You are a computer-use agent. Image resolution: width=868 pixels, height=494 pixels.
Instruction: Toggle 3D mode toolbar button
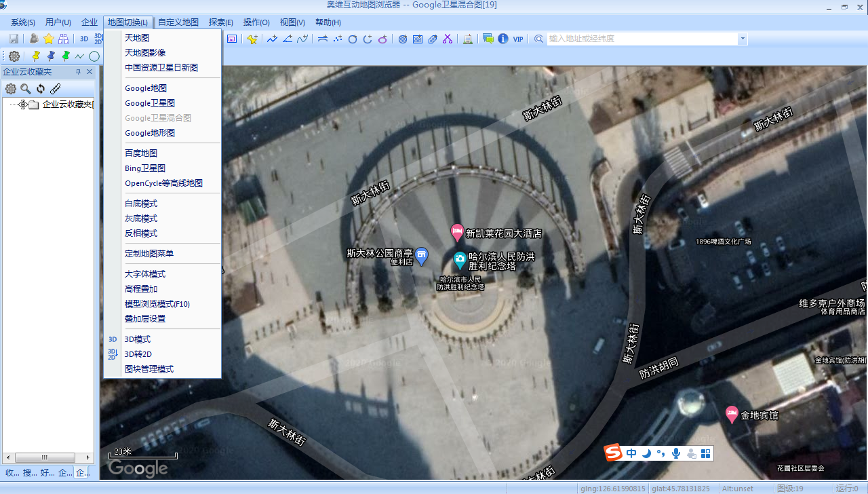(x=84, y=39)
